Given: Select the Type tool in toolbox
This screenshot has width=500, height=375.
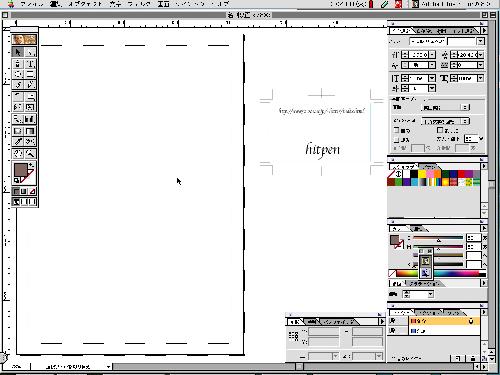Looking at the screenshot, I should point(30,63).
